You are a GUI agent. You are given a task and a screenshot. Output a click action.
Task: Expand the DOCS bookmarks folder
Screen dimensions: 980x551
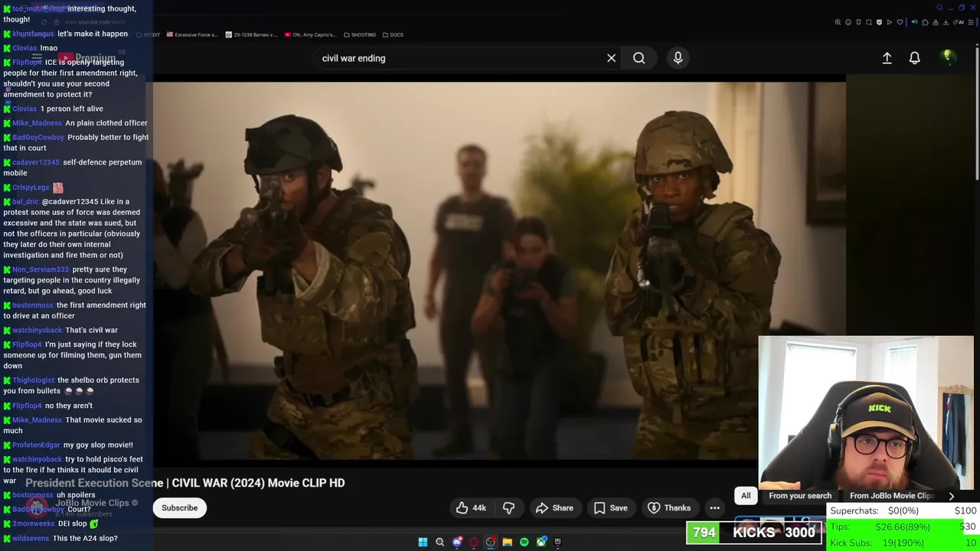pos(393,34)
